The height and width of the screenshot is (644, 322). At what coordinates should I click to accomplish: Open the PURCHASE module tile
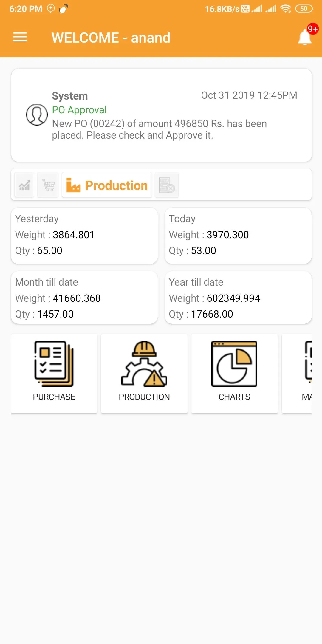(54, 373)
